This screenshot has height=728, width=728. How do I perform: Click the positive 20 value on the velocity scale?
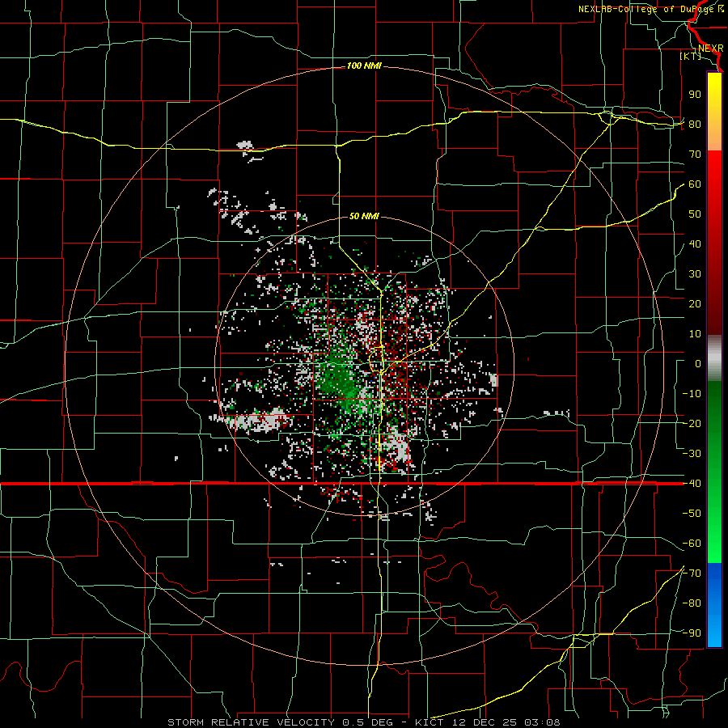[695, 304]
